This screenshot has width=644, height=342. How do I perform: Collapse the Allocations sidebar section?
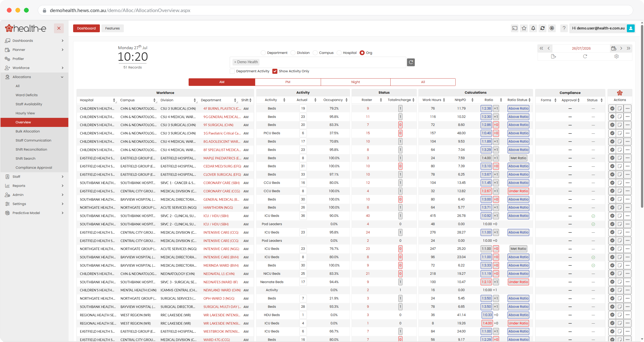tap(34, 77)
